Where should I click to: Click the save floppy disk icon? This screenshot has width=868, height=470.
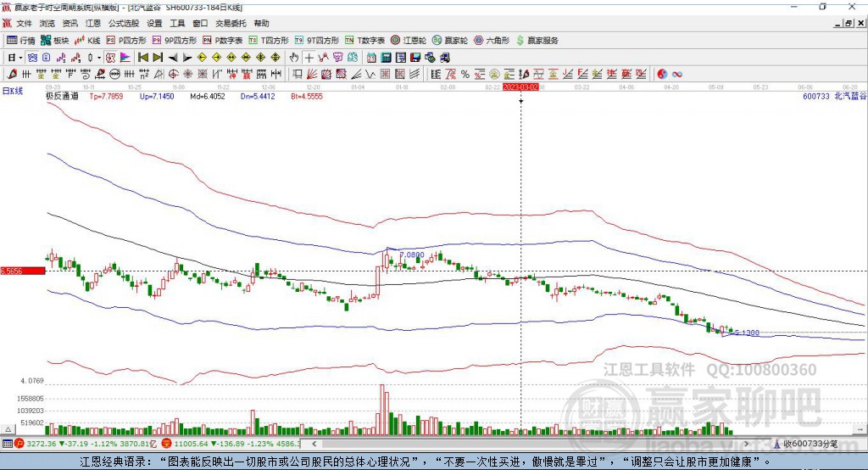pyautogui.click(x=415, y=58)
